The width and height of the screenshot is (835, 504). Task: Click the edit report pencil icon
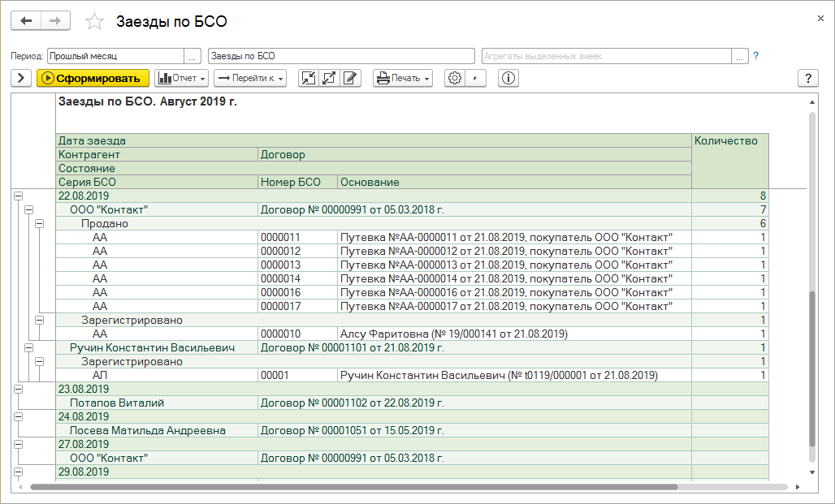351,78
